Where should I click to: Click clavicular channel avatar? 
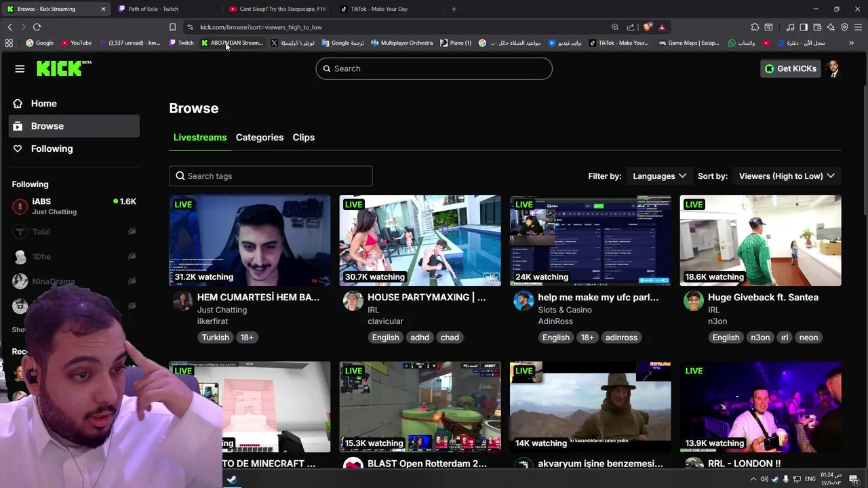(353, 301)
